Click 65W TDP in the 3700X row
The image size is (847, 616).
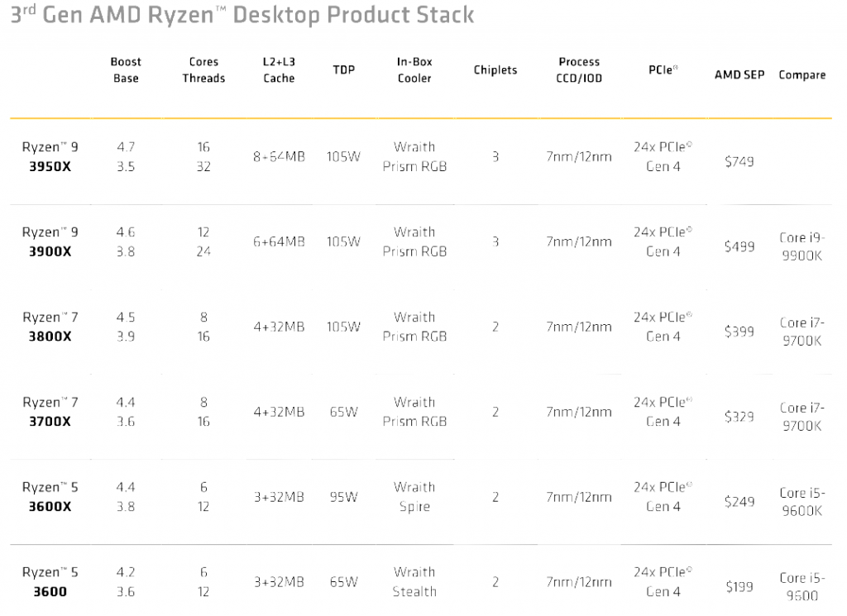343,412
